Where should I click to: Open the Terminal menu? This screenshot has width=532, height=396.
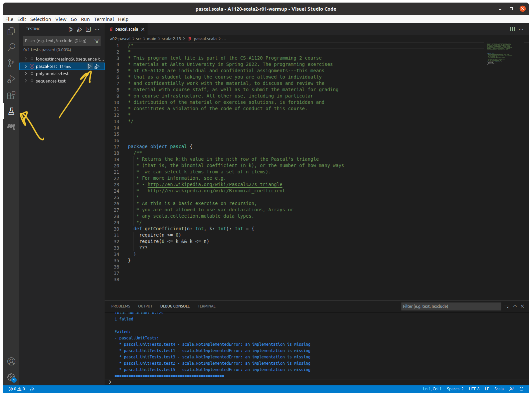pos(104,19)
